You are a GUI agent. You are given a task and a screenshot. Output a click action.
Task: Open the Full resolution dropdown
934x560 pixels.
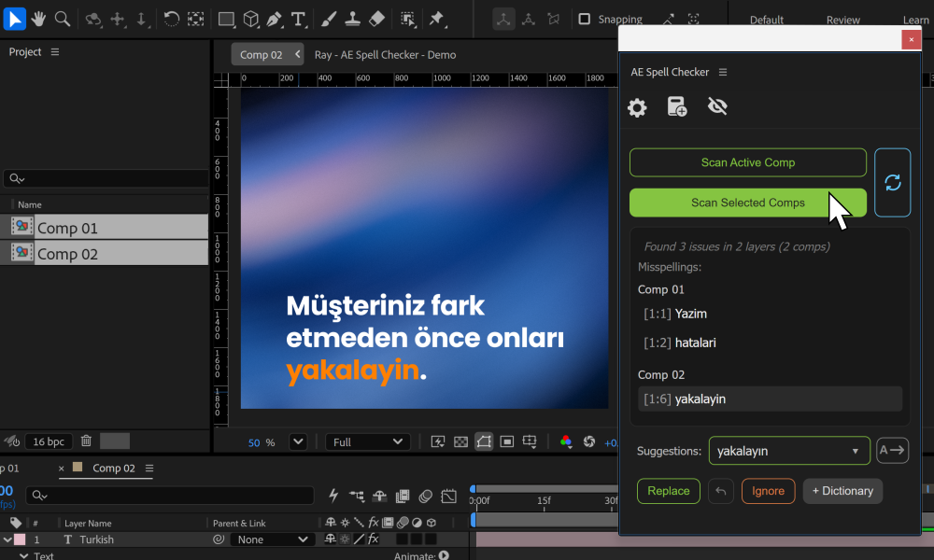[368, 441]
